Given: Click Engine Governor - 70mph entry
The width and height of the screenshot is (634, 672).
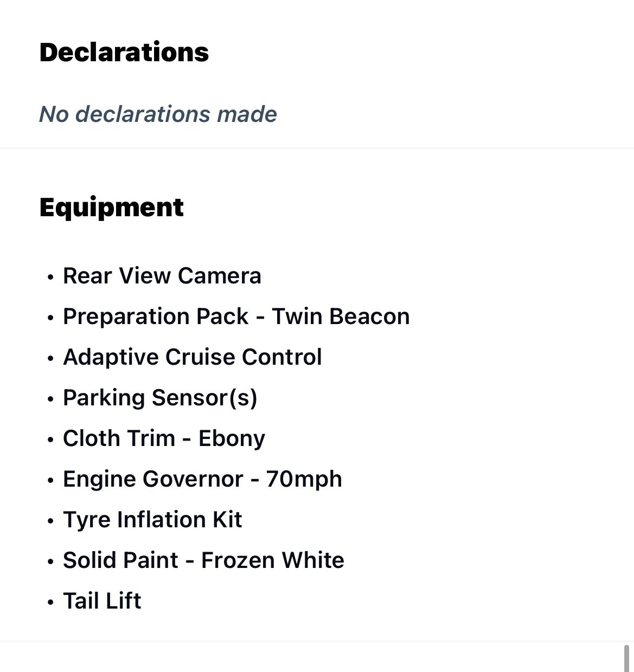Looking at the screenshot, I should [x=203, y=479].
